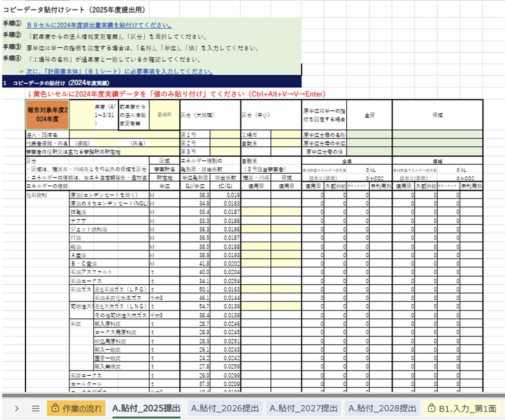Image resolution: width=505 pixels, height=420 pixels.
Task: Click the yellow input cell beside 工場等
Action: (x=286, y=135)
